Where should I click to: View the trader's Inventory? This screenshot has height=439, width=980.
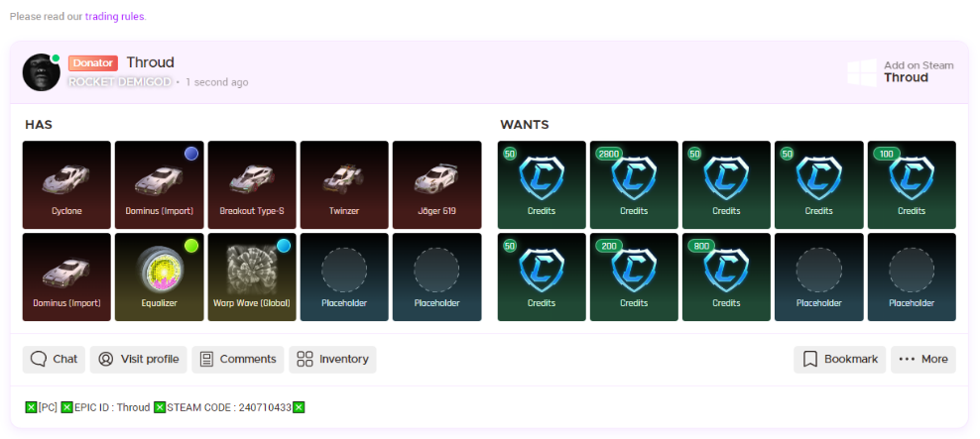(332, 359)
